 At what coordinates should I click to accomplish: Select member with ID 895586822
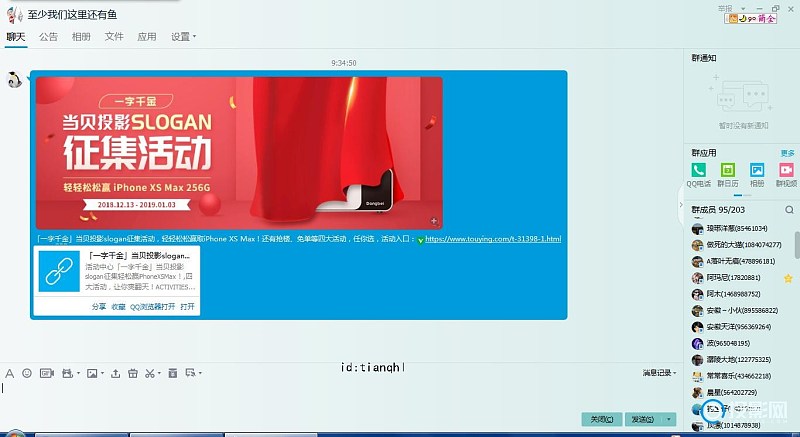(735, 311)
